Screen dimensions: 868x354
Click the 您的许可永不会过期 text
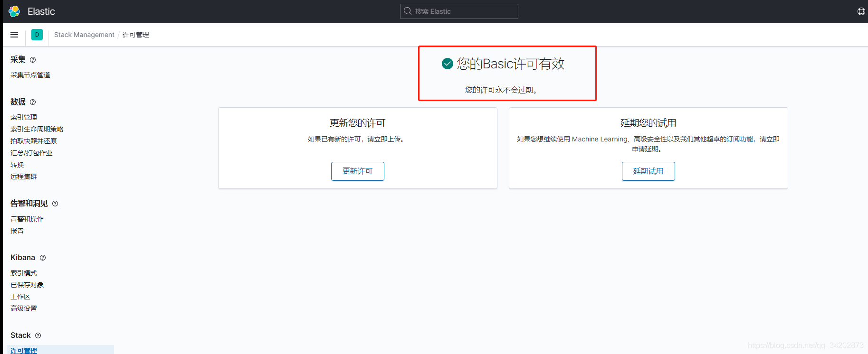pyautogui.click(x=501, y=90)
